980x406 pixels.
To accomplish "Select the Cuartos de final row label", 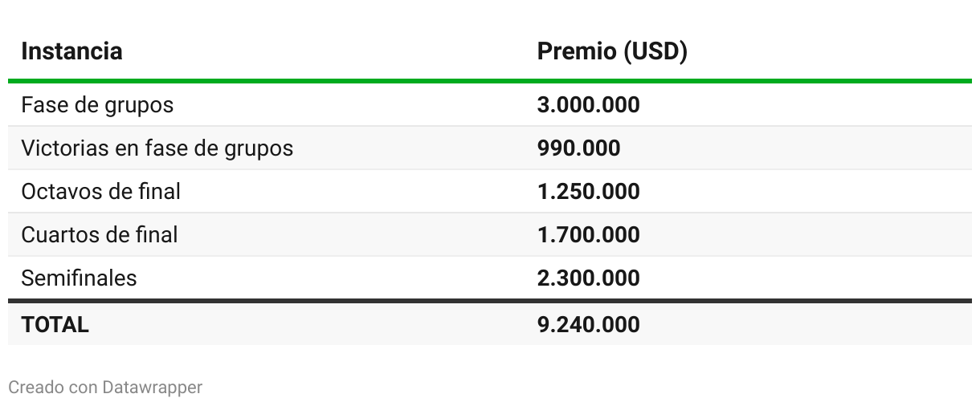I will point(100,235).
